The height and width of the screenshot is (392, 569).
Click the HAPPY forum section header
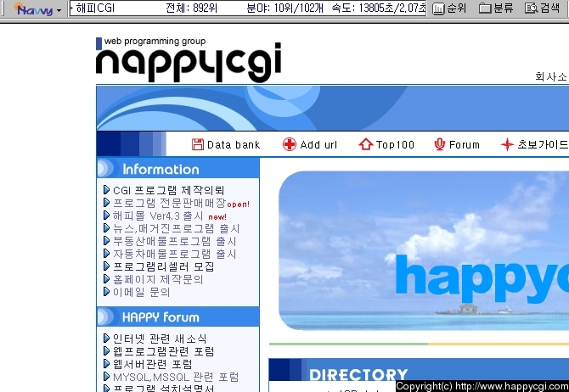(x=177, y=316)
